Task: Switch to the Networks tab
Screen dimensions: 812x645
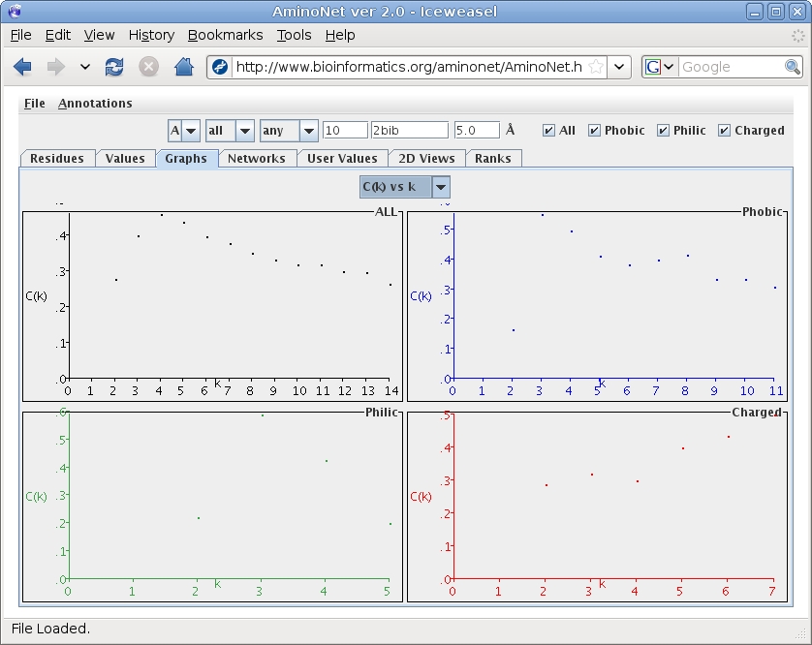Action: pyautogui.click(x=256, y=159)
